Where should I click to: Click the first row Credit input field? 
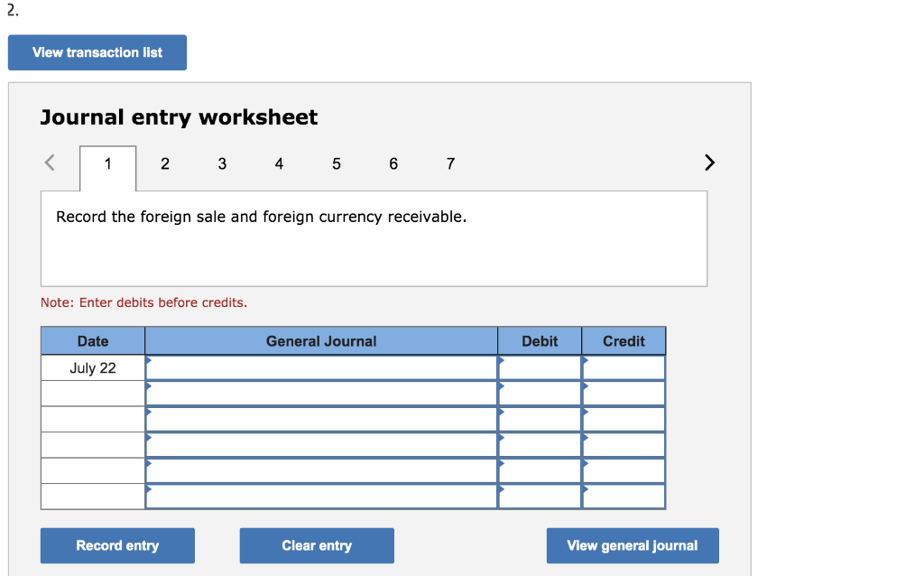623,367
